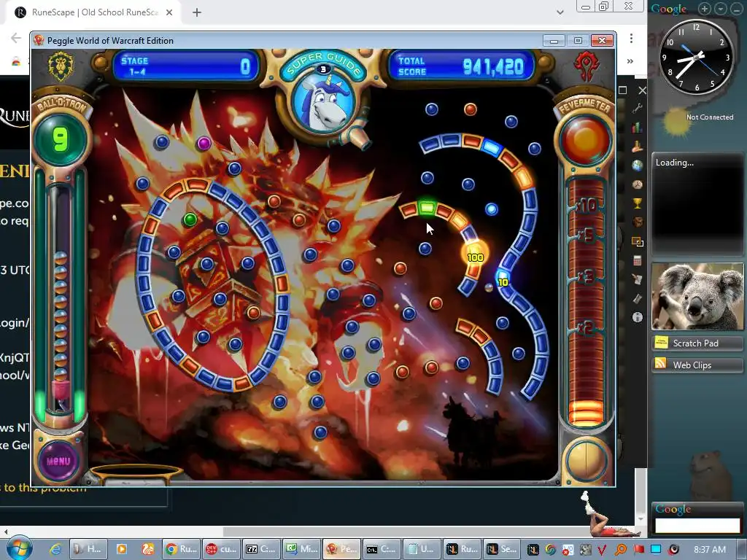
Task: Click the Super Guide unicorn portrait
Action: (323, 102)
